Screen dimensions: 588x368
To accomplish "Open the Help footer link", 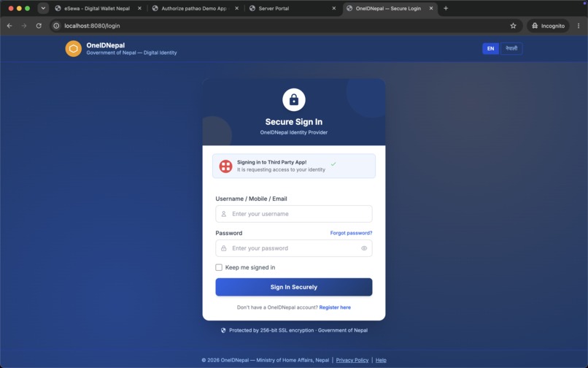I will coord(381,360).
